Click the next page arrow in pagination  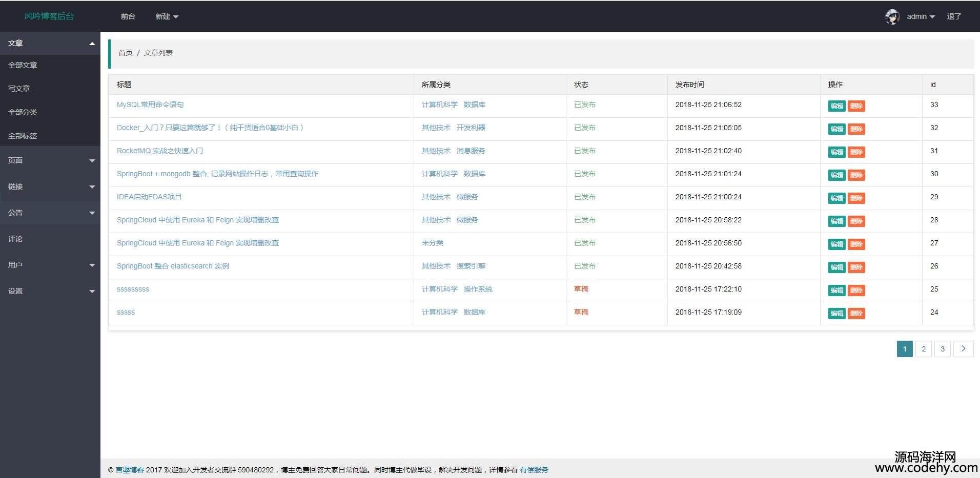click(x=963, y=349)
